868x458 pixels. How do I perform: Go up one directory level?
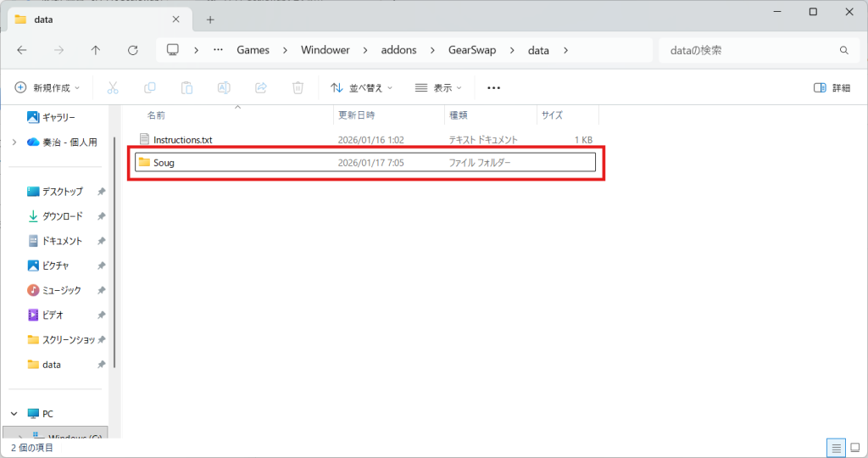tap(96, 50)
